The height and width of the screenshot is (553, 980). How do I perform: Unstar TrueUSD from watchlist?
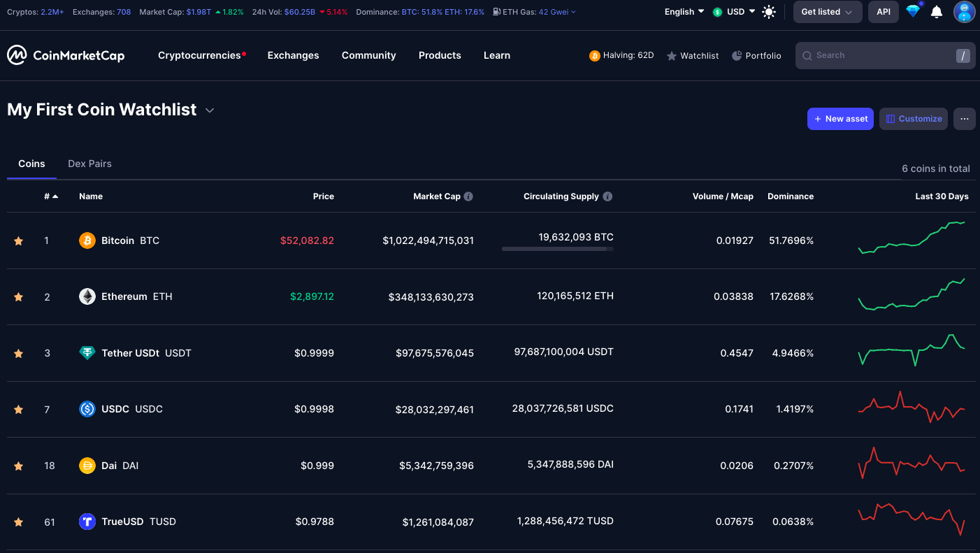(18, 522)
